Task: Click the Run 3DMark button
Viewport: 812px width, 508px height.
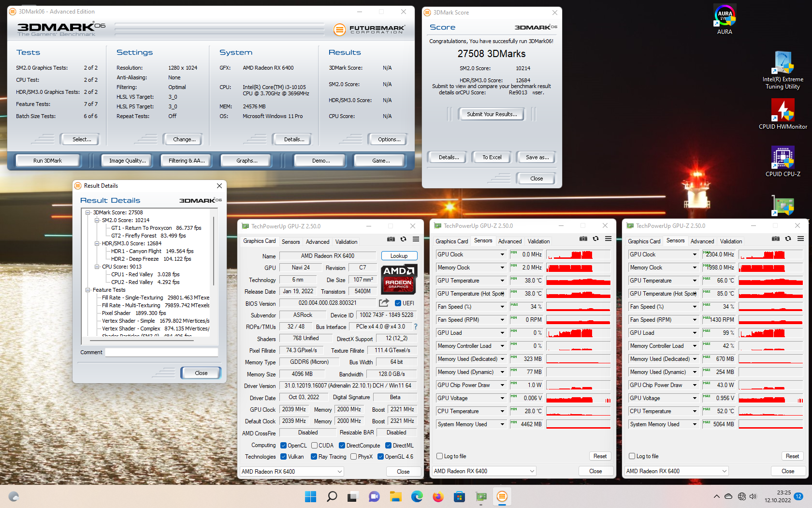Action: [x=47, y=161]
